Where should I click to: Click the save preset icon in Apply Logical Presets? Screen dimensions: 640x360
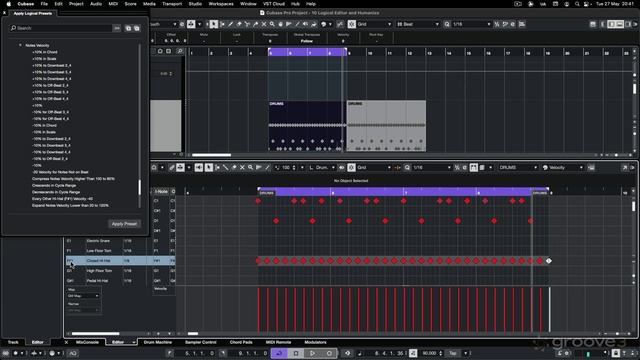click(x=128, y=28)
